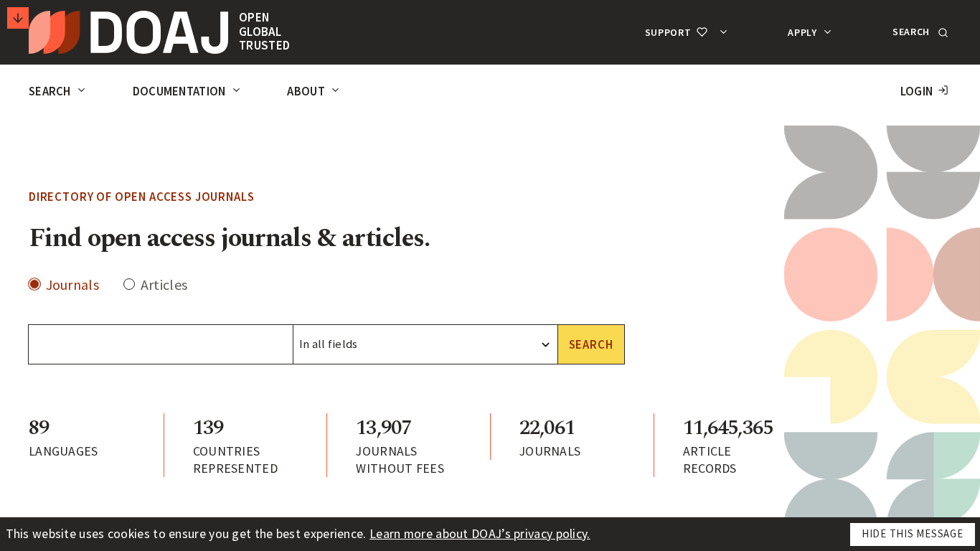Open DOAJ's privacy policy link
Image resolution: width=980 pixels, height=551 pixels.
tap(479, 534)
